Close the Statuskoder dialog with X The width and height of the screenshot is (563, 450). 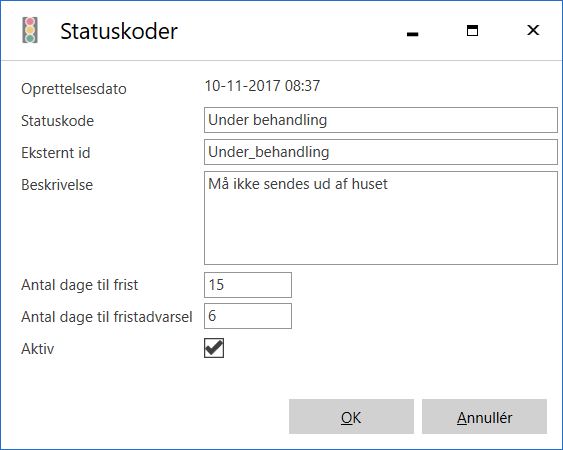(533, 31)
